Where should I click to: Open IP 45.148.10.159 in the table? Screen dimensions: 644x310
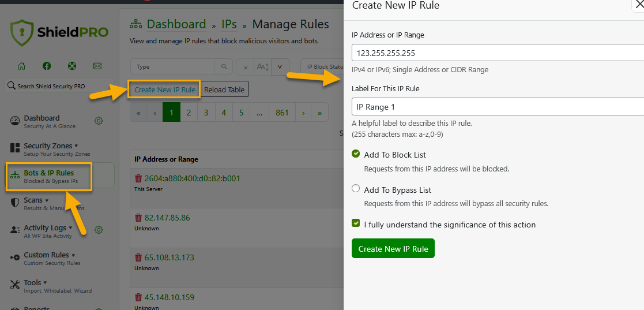click(x=169, y=297)
